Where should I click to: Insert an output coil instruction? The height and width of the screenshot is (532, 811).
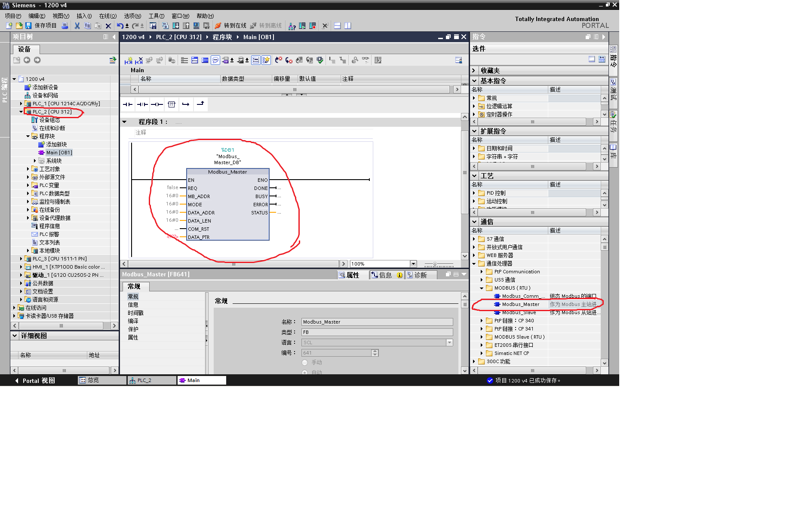pyautogui.click(x=157, y=104)
